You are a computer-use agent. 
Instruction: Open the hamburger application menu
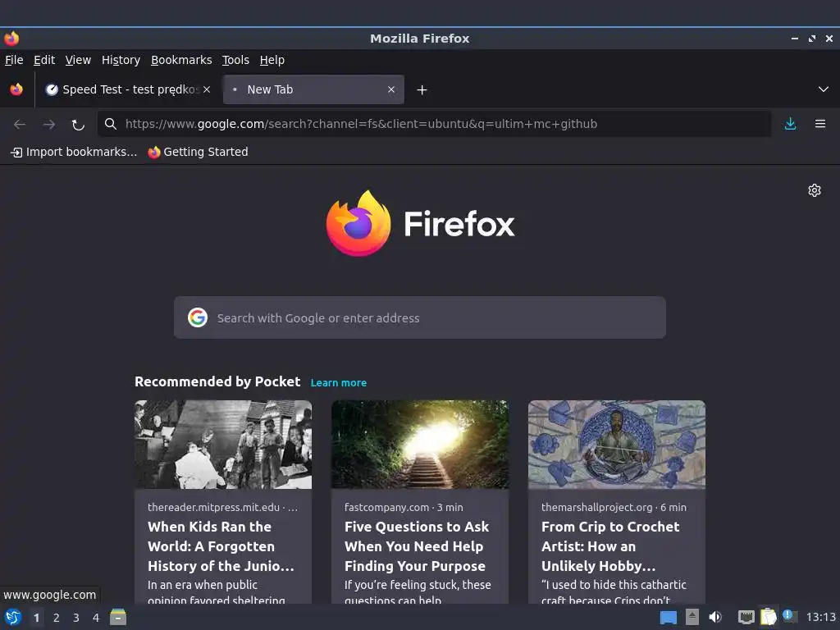(820, 124)
